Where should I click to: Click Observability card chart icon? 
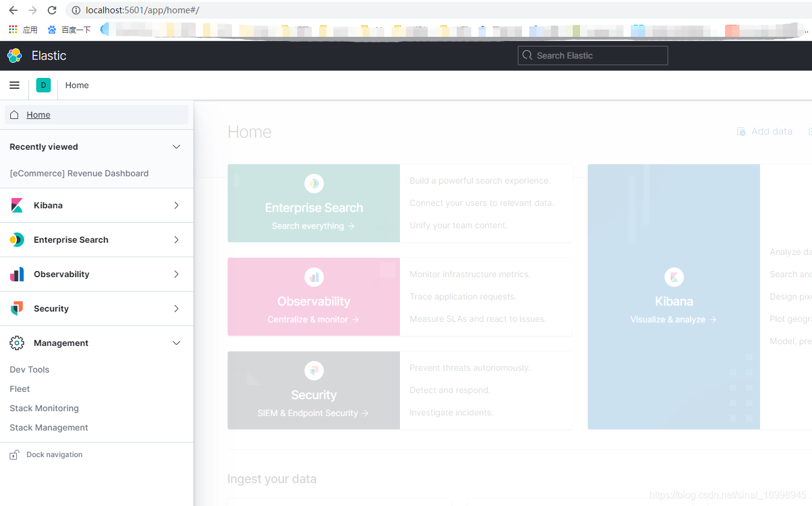(314, 277)
